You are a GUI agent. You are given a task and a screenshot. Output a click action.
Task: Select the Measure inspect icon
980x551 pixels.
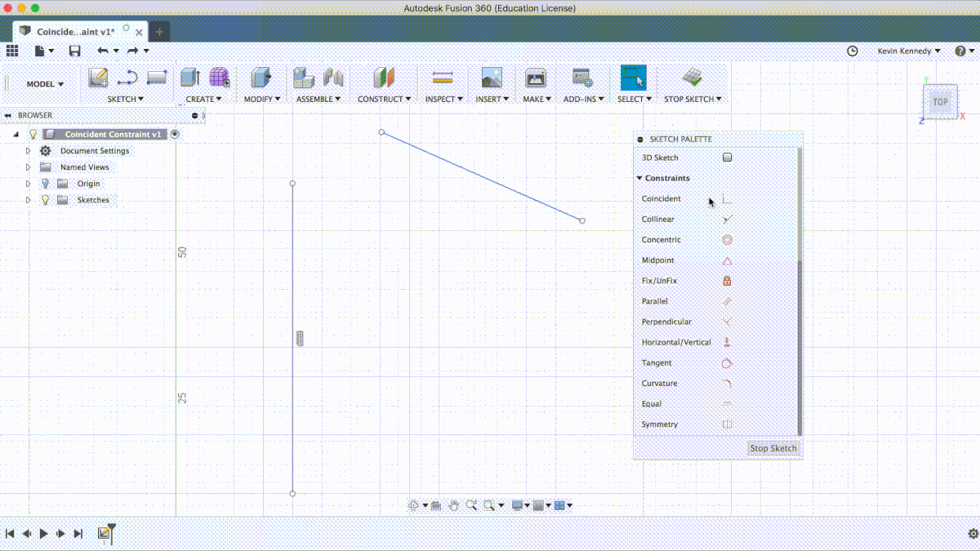[x=443, y=78]
